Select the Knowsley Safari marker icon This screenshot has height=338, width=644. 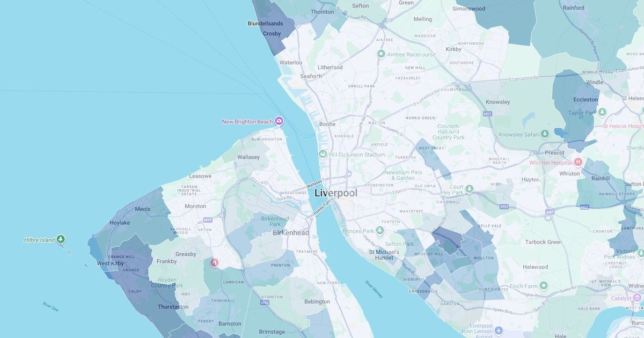click(x=545, y=134)
